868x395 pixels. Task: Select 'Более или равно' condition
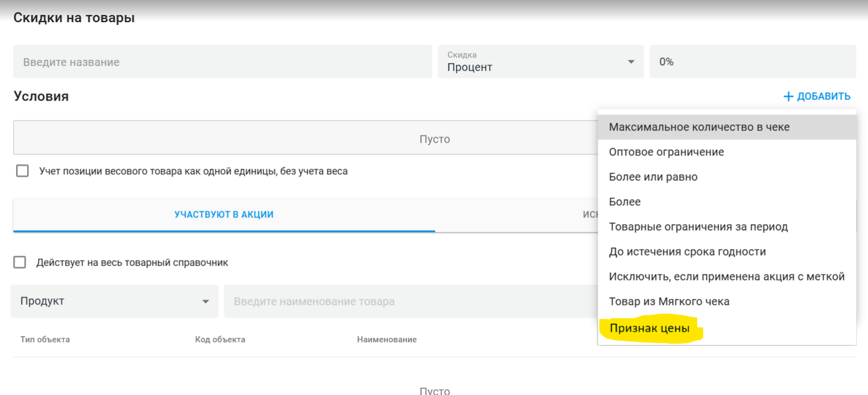[653, 177]
